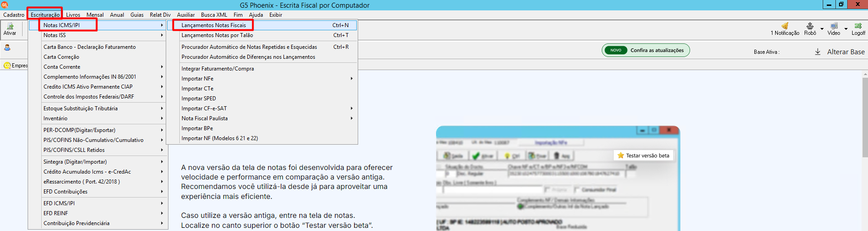
Task: Click the blurred notes screen preview image
Action: click(x=558, y=179)
